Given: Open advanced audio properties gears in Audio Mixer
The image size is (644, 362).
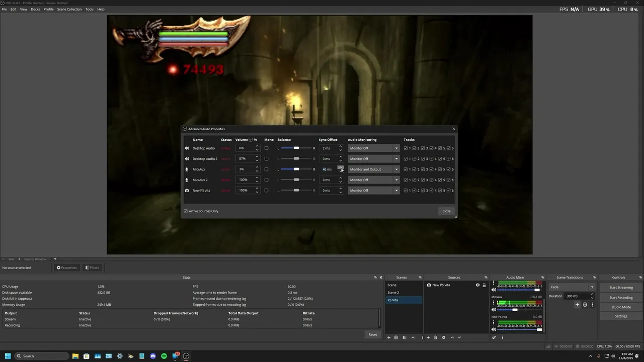Looking at the screenshot, I should click(x=494, y=337).
